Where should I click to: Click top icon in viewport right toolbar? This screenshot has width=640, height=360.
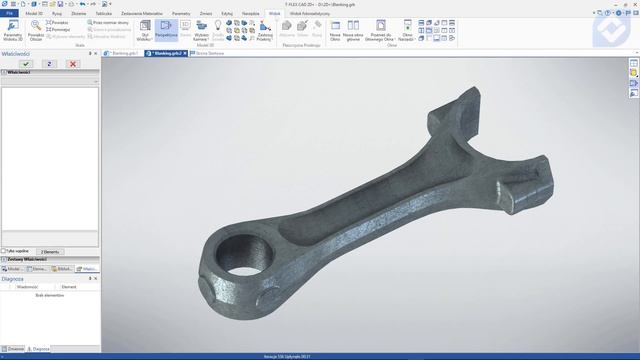(x=633, y=63)
